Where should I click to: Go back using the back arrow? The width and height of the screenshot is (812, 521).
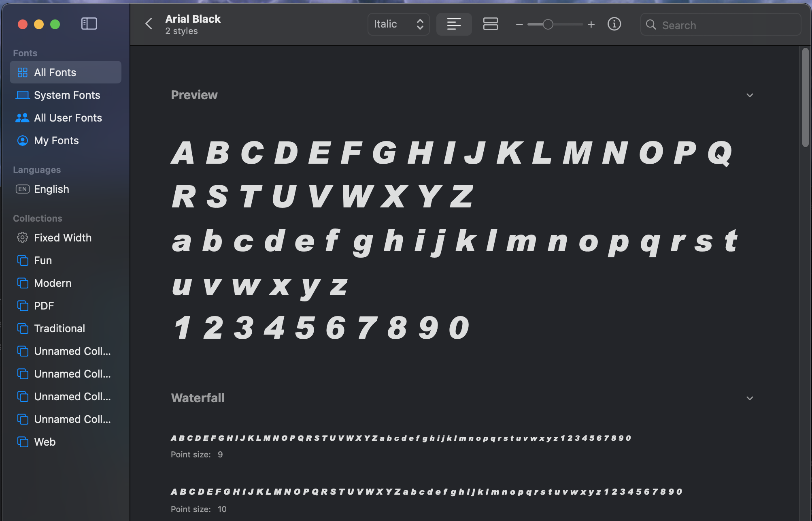pos(149,23)
